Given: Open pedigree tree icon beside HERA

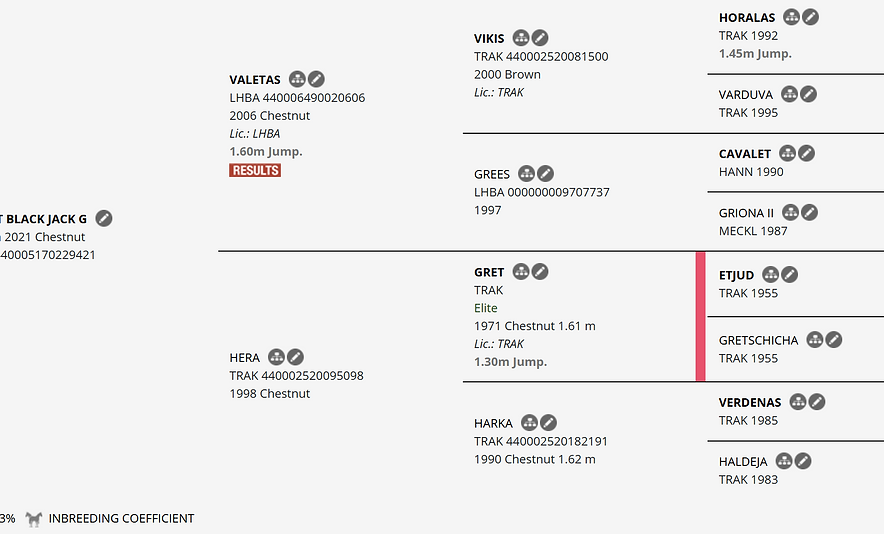Looking at the screenshot, I should pyautogui.click(x=276, y=357).
